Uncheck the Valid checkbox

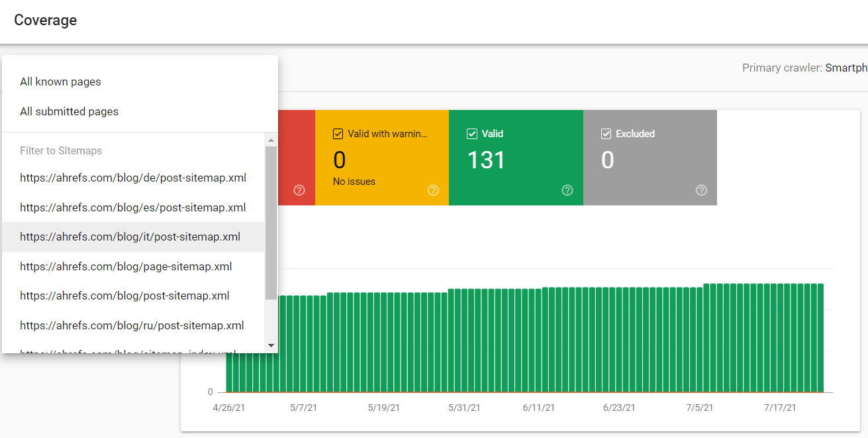[x=472, y=134]
